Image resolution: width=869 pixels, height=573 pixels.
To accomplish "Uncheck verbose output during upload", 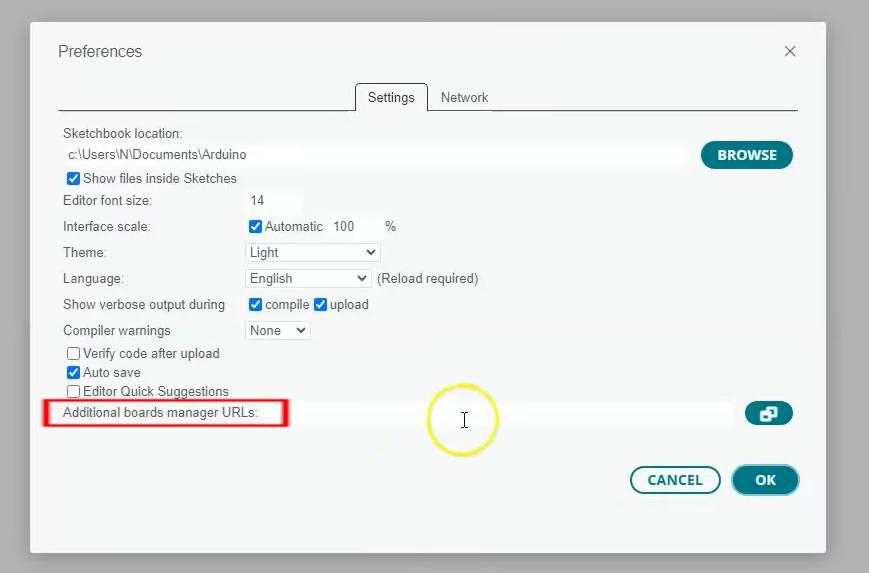I will [320, 305].
